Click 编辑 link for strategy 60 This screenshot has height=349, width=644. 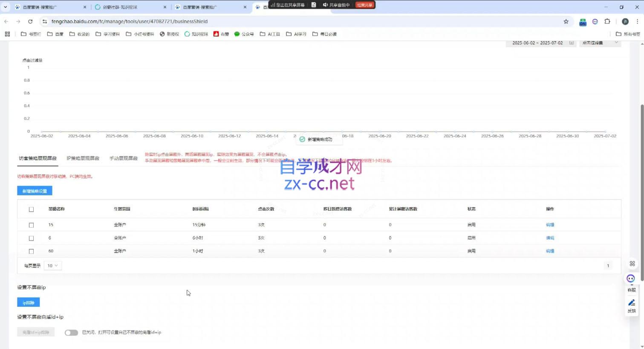point(550,251)
